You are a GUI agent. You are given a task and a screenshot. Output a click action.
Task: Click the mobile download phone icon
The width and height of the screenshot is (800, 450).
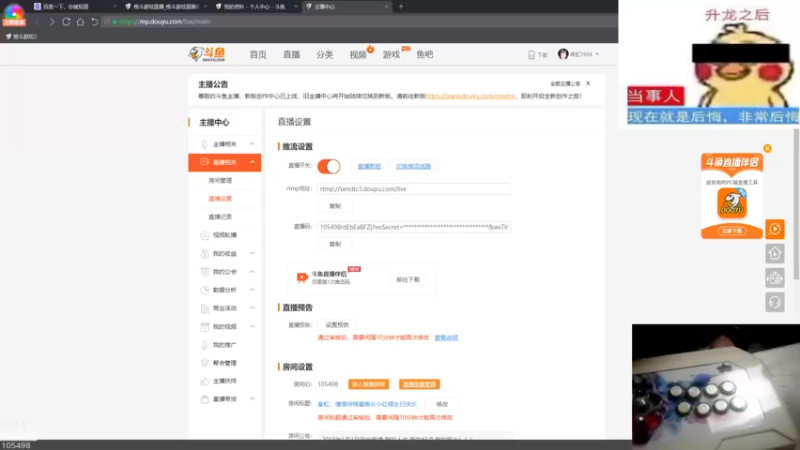tap(532, 55)
